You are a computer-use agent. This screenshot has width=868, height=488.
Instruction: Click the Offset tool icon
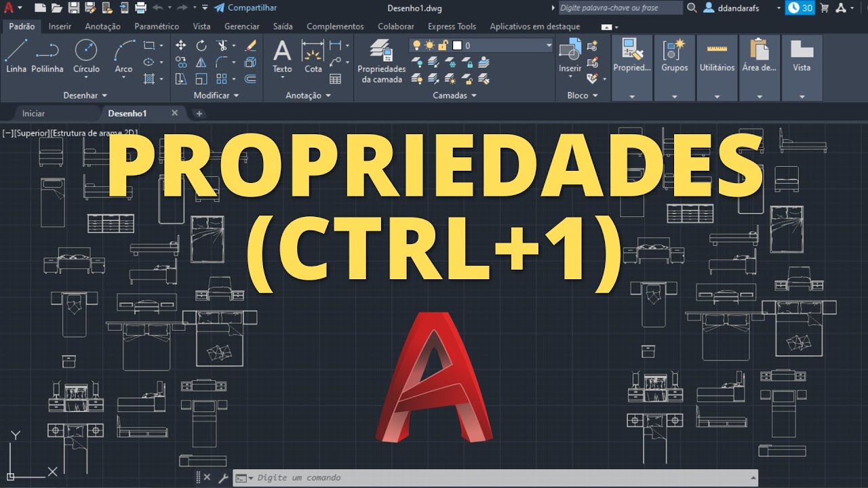click(x=250, y=79)
